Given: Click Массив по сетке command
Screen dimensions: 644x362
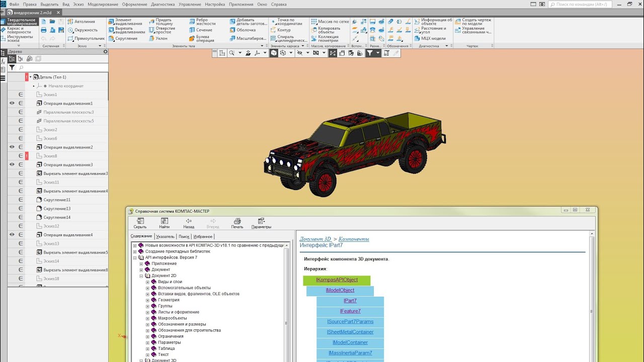Looking at the screenshot, I should (330, 22).
